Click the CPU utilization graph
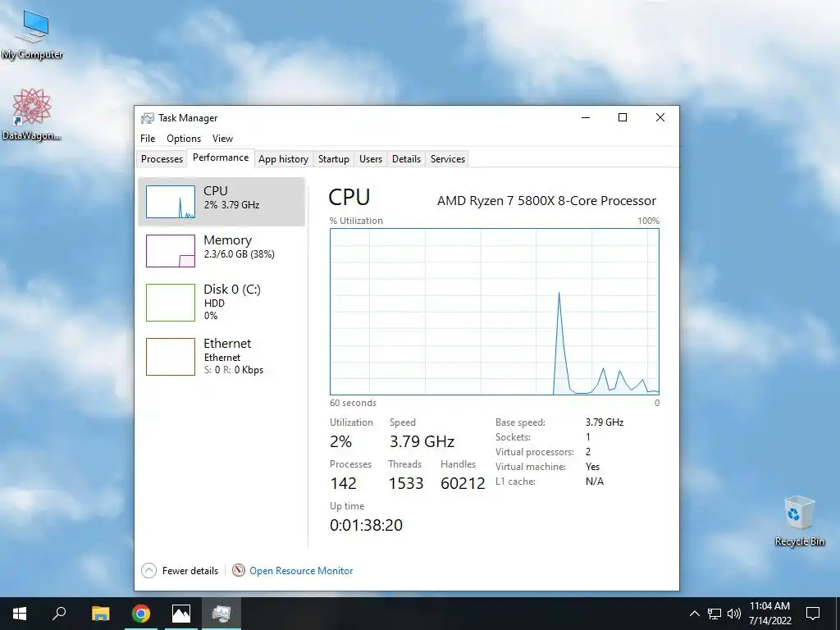The width and height of the screenshot is (840, 630). pyautogui.click(x=495, y=312)
